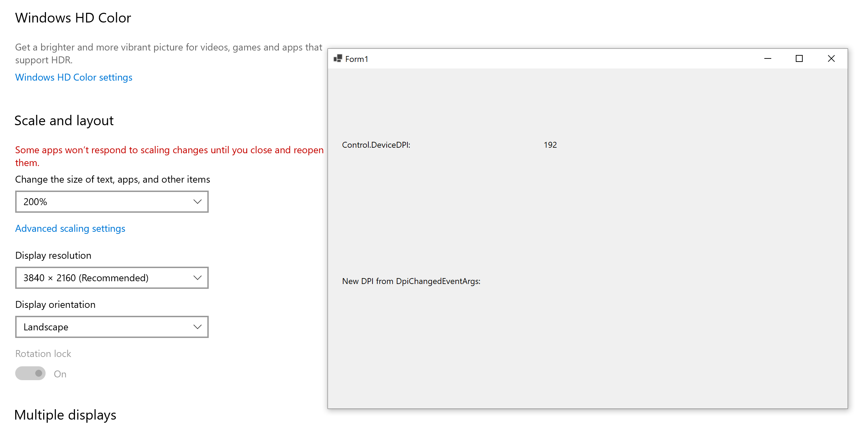Open Windows HD Color settings link
Image resolution: width=868 pixels, height=431 pixels.
coord(74,77)
